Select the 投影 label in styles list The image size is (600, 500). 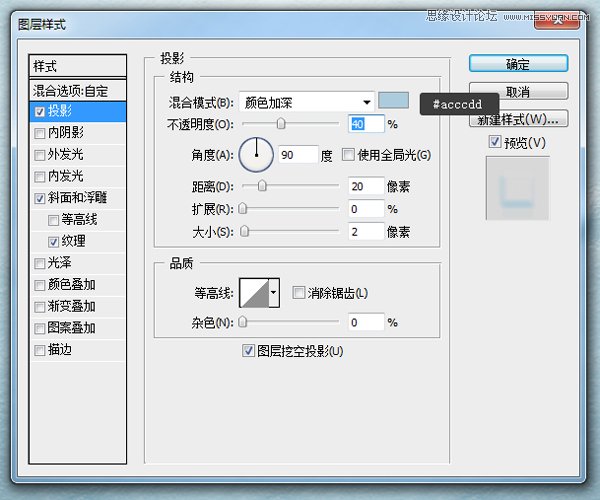pyautogui.click(x=60, y=111)
